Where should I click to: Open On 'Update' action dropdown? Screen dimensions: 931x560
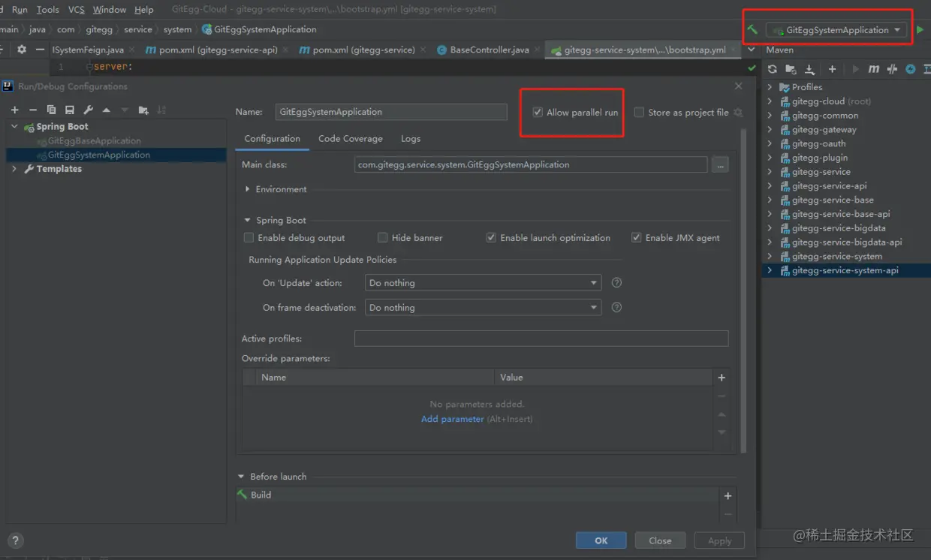coord(483,283)
